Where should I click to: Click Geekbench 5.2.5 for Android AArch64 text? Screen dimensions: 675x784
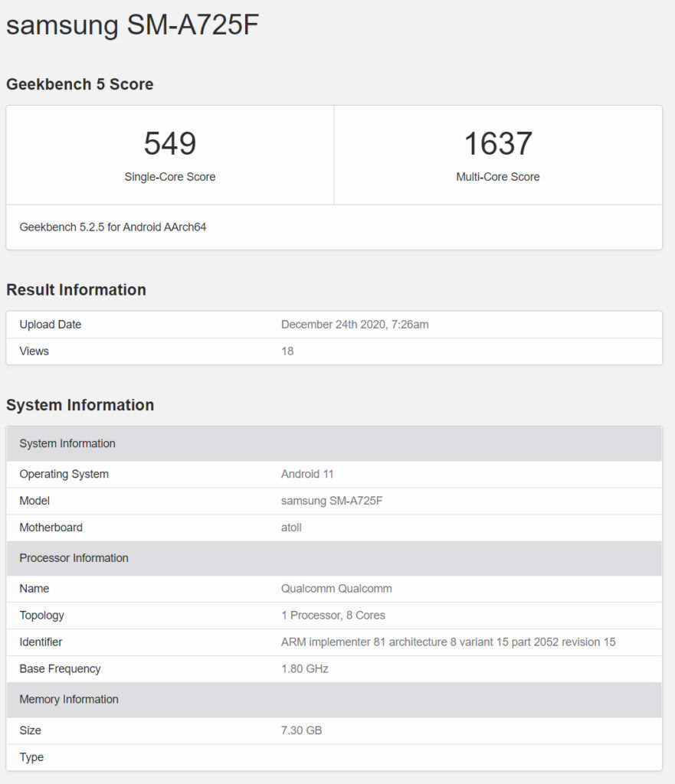[x=113, y=227]
